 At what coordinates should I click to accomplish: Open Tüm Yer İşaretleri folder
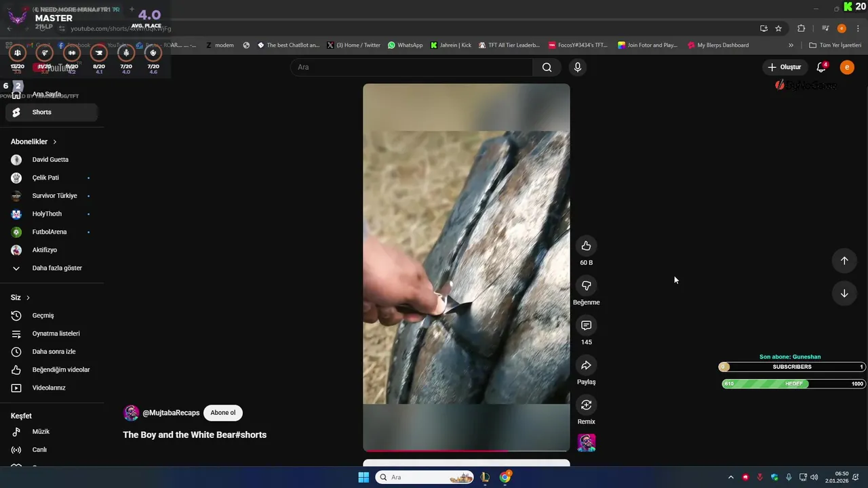[x=835, y=45]
